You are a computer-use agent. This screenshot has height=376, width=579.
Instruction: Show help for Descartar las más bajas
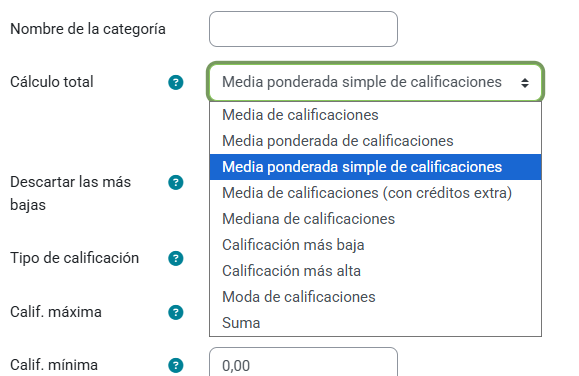176,182
